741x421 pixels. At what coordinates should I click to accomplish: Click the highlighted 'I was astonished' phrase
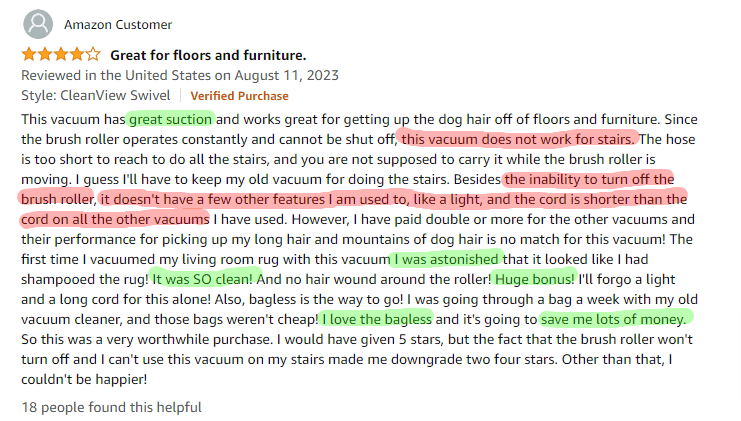[447, 259]
